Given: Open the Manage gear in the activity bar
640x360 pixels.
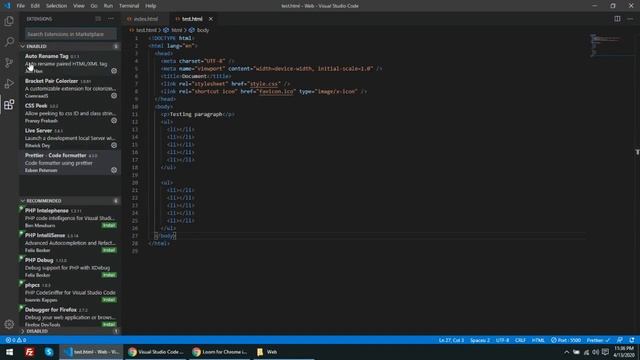Looking at the screenshot, I should (x=9, y=324).
